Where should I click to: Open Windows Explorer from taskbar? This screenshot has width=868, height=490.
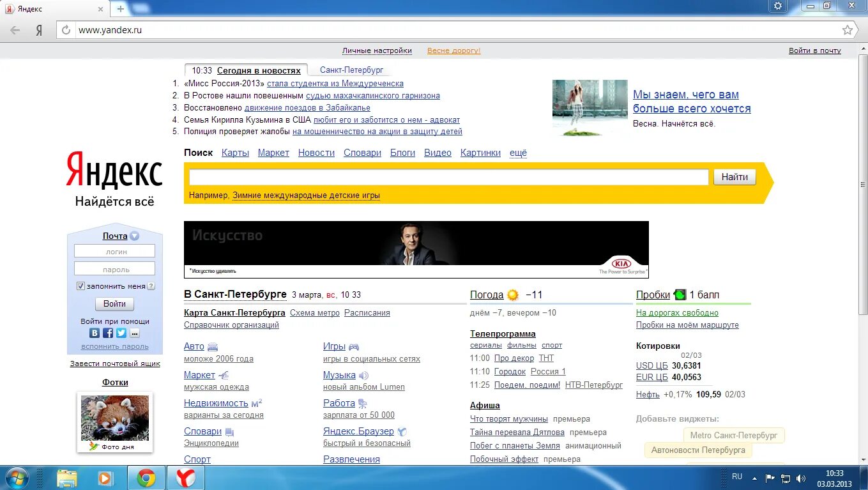tap(66, 478)
